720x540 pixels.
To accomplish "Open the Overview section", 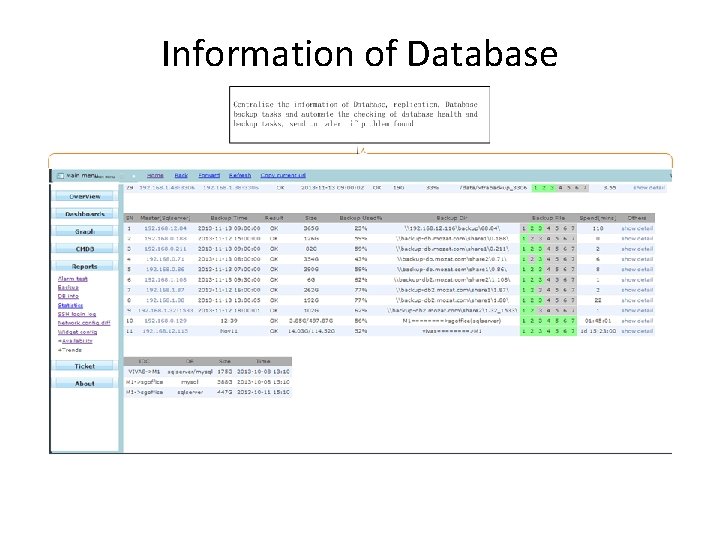I will pyautogui.click(x=84, y=196).
